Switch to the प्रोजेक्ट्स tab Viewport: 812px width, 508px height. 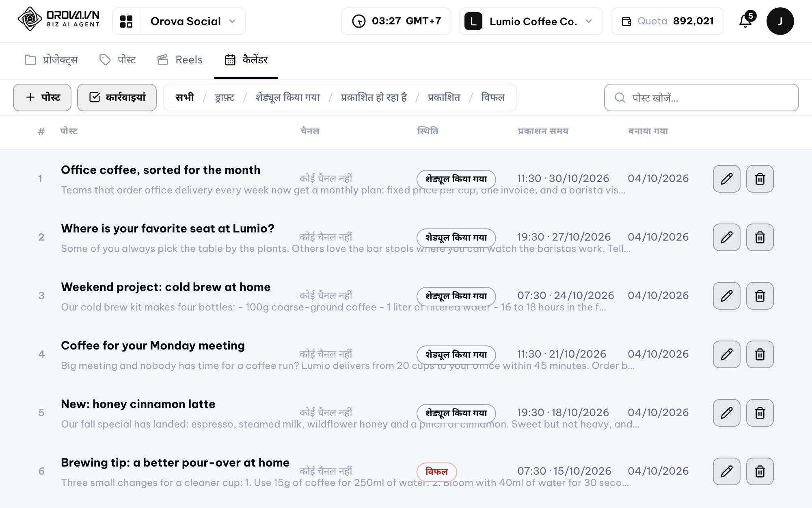[x=51, y=60]
